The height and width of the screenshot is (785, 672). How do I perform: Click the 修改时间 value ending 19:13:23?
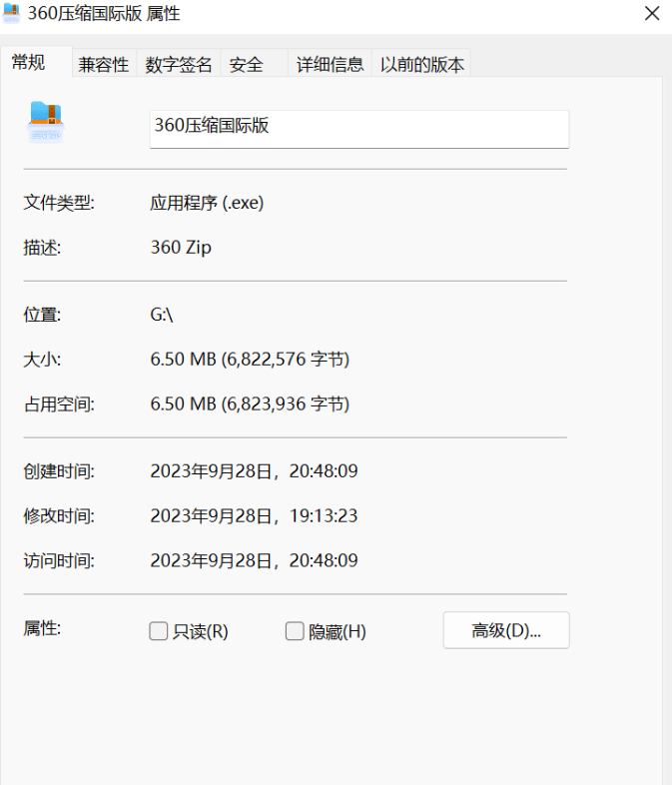tap(254, 516)
